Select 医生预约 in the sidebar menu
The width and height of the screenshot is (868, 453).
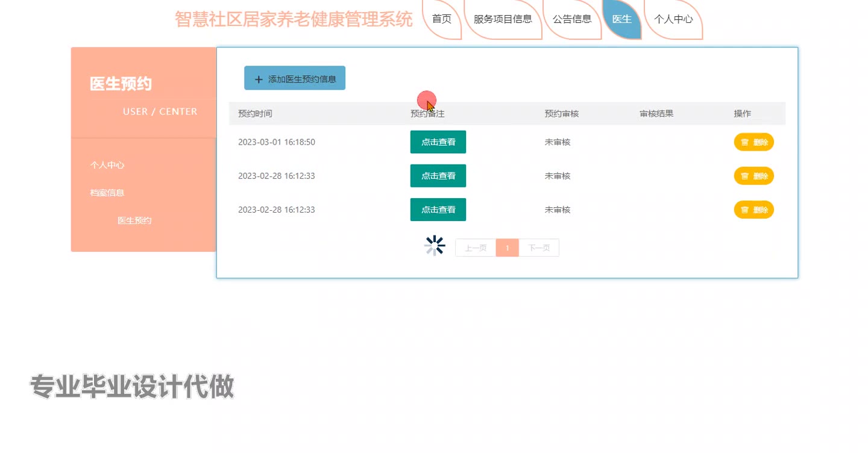(134, 220)
